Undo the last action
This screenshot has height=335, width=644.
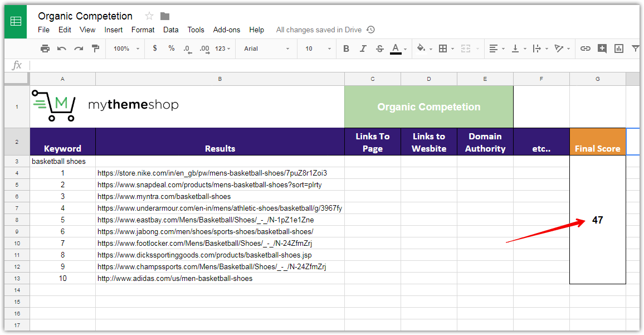(x=62, y=48)
